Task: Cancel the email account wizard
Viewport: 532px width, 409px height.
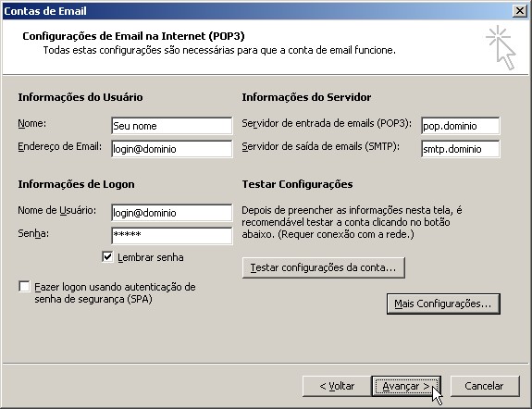Action: coord(485,386)
